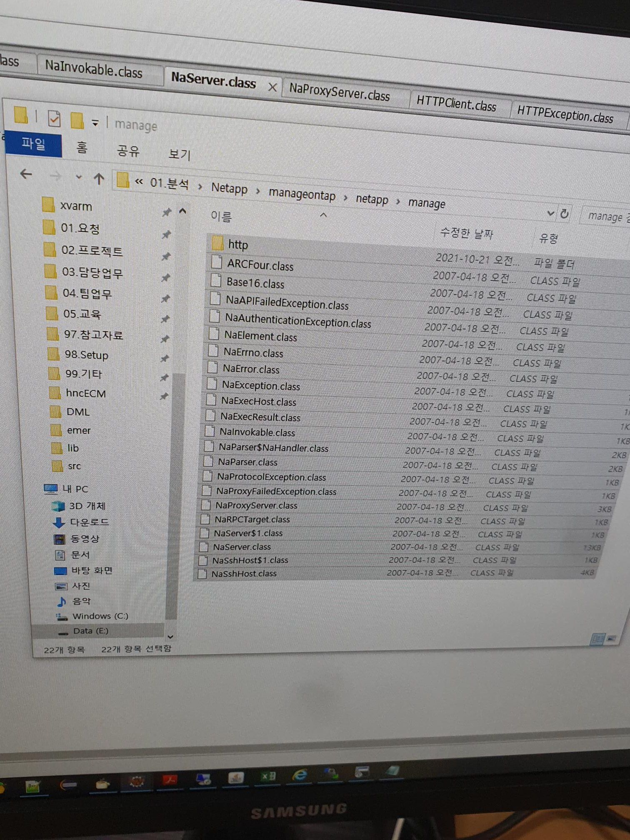This screenshot has height=840, width=630.
Task: Expand the address bar history dropdown
Action: click(550, 213)
